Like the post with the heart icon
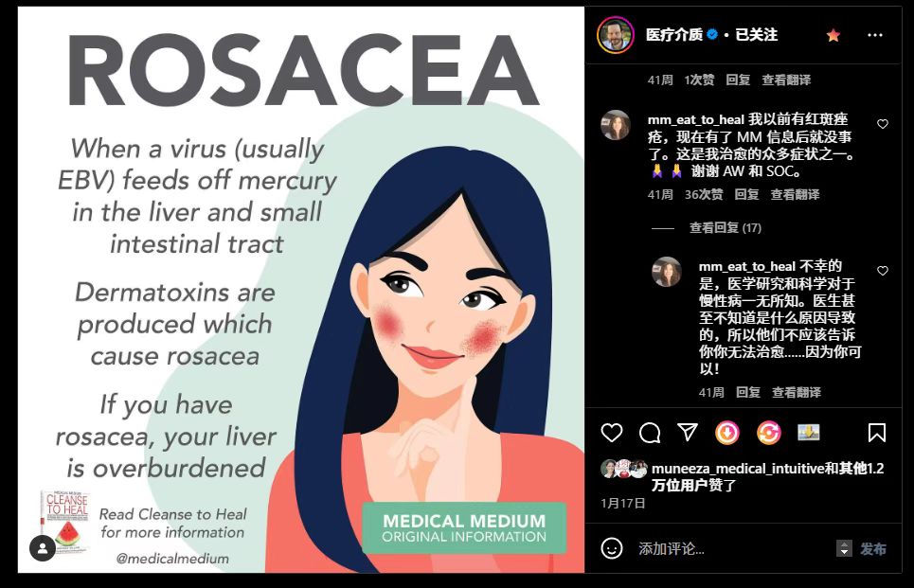This screenshot has height=588, width=914. 612,433
